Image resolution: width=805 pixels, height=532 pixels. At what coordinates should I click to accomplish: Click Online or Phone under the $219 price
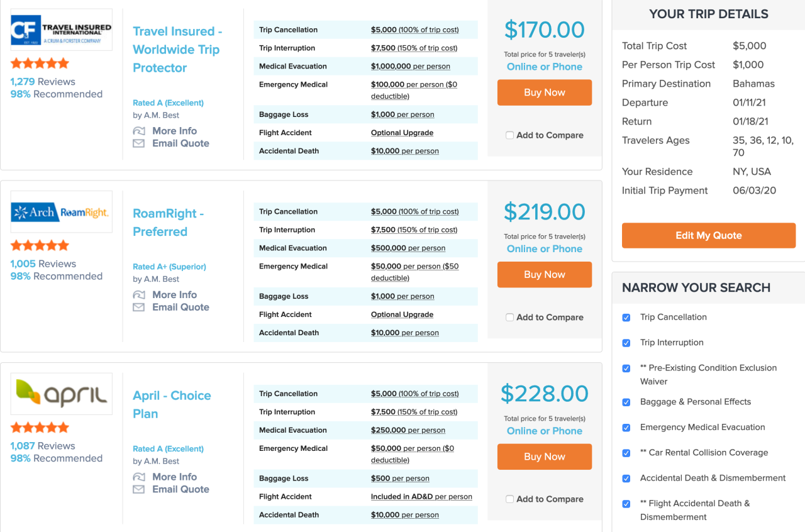pos(544,249)
